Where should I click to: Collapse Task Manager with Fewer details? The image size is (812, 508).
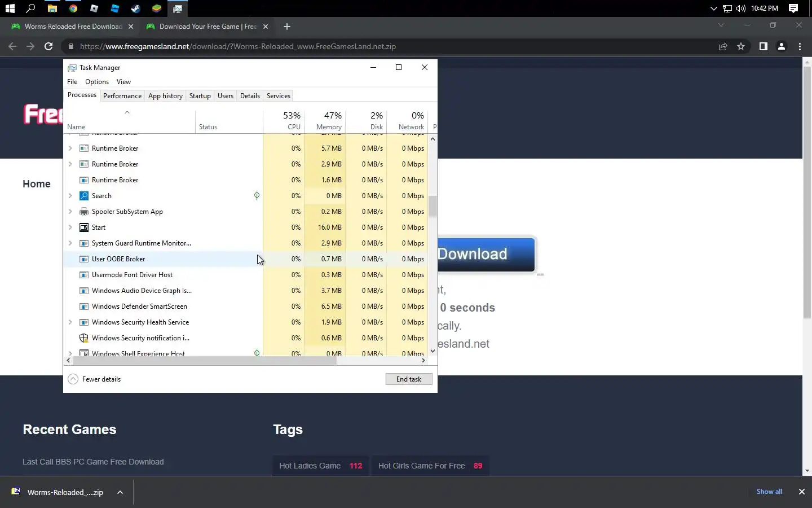point(95,379)
